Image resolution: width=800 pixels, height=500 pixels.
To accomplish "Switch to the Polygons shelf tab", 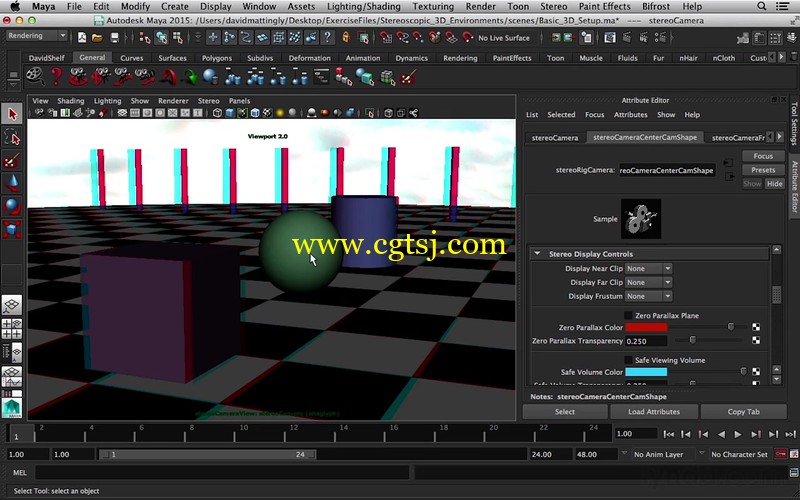I will coord(217,58).
